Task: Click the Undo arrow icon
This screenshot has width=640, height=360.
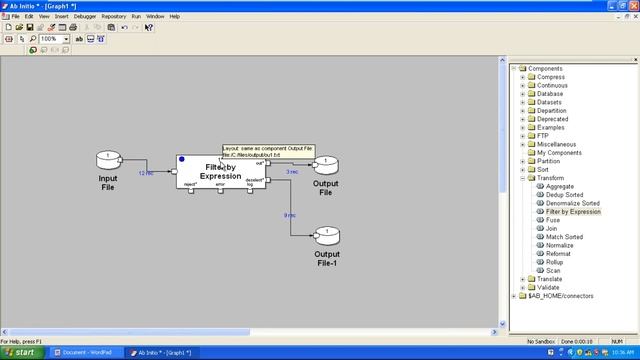Action: click(124, 27)
